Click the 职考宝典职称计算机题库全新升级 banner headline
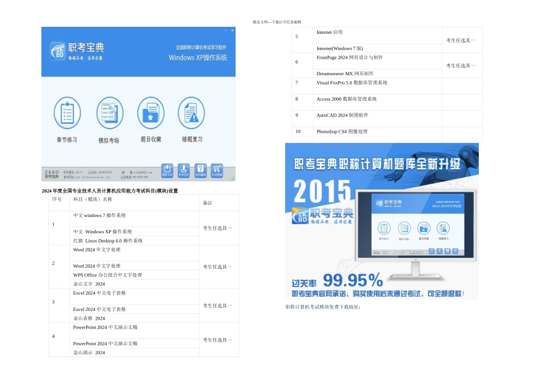 [x=377, y=164]
